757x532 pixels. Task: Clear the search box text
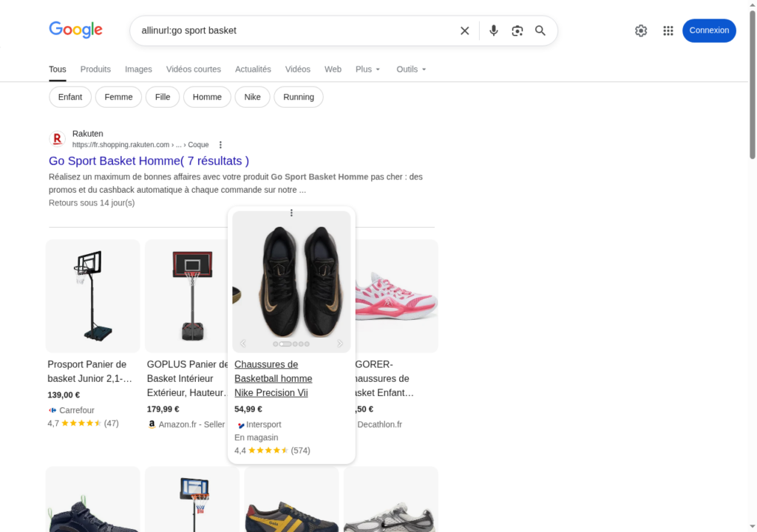(465, 31)
